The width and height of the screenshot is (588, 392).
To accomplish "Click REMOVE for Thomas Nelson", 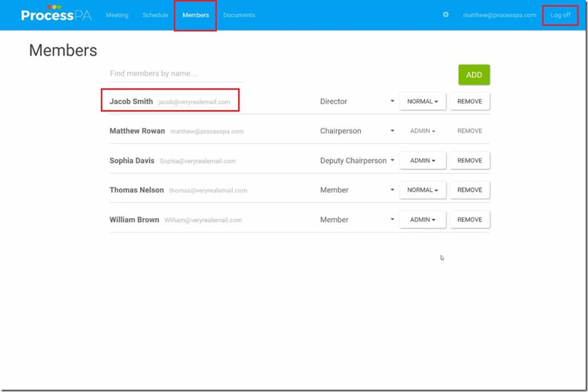I will (470, 190).
